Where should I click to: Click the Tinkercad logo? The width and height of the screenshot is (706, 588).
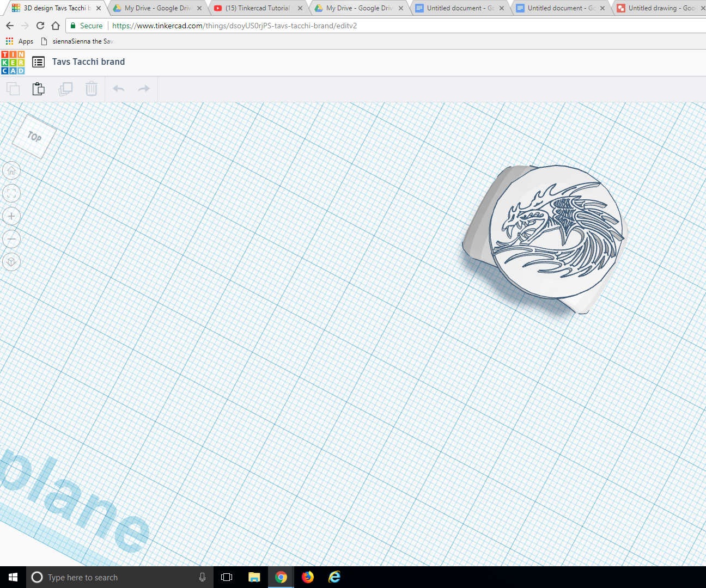(13, 62)
